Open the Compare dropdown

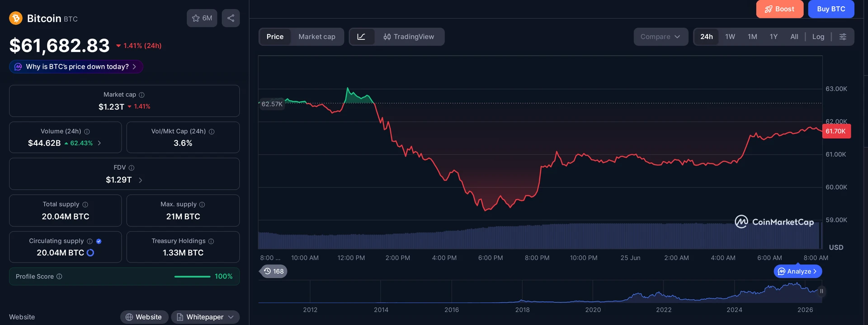[x=660, y=37]
